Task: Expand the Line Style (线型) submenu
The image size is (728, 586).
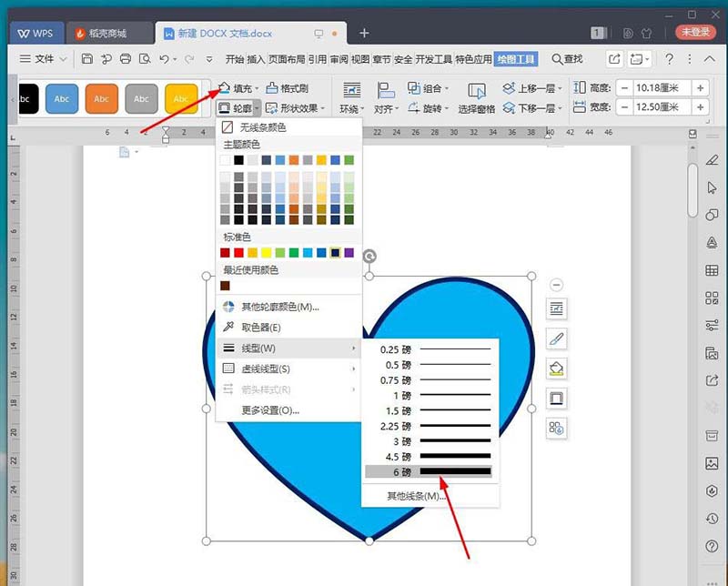Action: pos(264,347)
